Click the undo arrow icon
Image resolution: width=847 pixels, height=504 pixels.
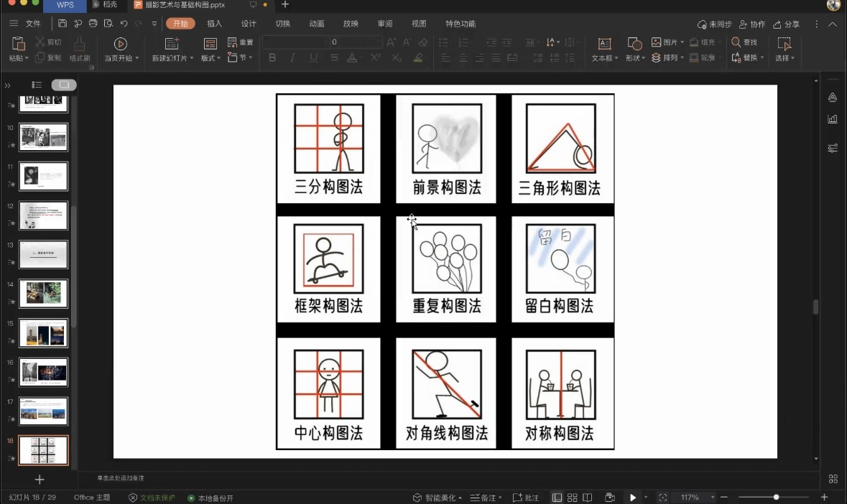(x=124, y=24)
